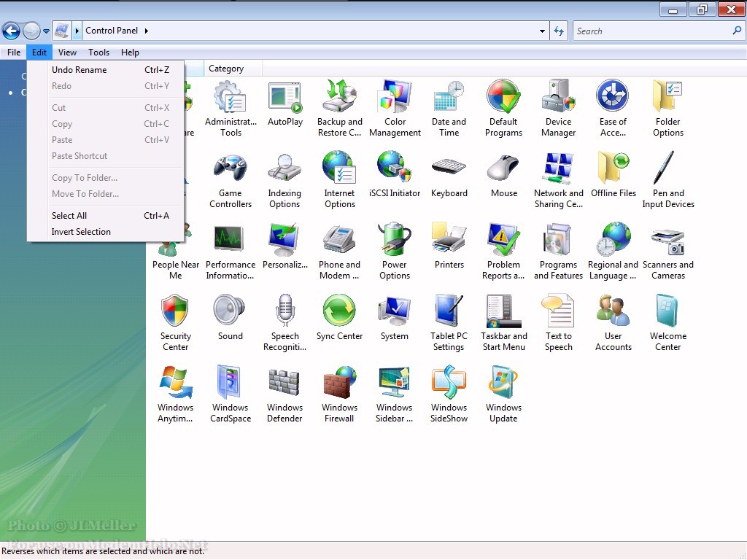This screenshot has width=747, height=560.
Task: Click Undo Rename menu entry
Action: (79, 70)
